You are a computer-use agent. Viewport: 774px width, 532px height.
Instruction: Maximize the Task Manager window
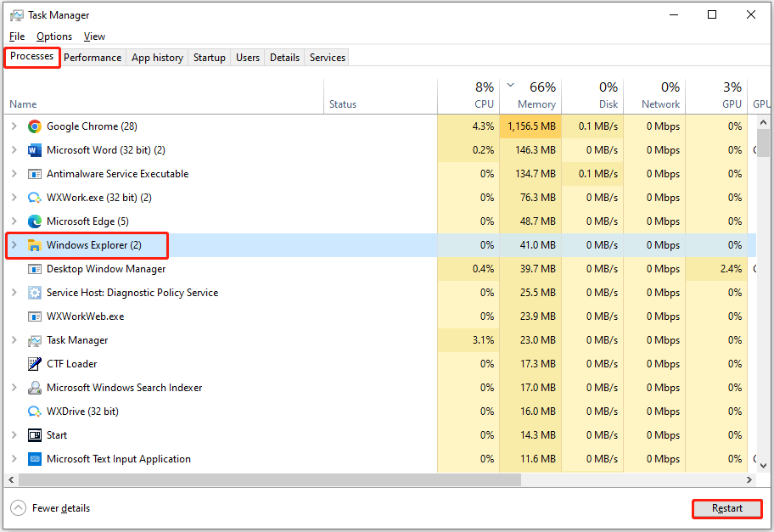[x=712, y=14]
